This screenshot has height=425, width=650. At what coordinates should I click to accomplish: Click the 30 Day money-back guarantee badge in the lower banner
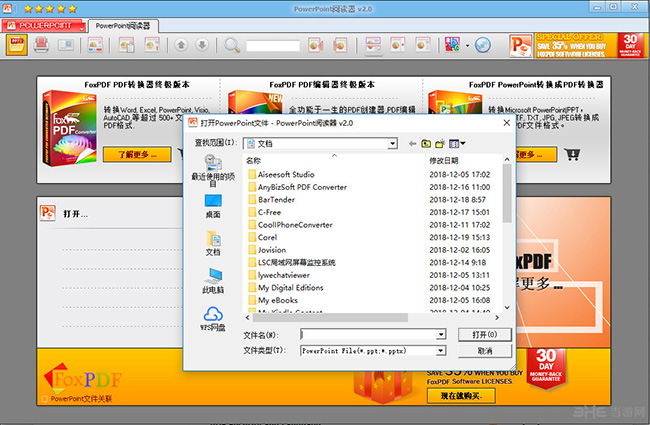pos(546,369)
